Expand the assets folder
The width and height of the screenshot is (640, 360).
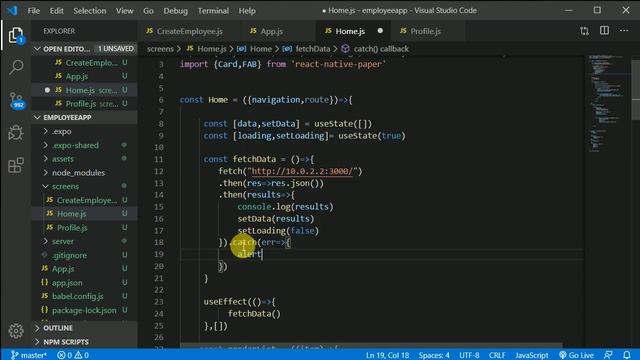point(84,159)
